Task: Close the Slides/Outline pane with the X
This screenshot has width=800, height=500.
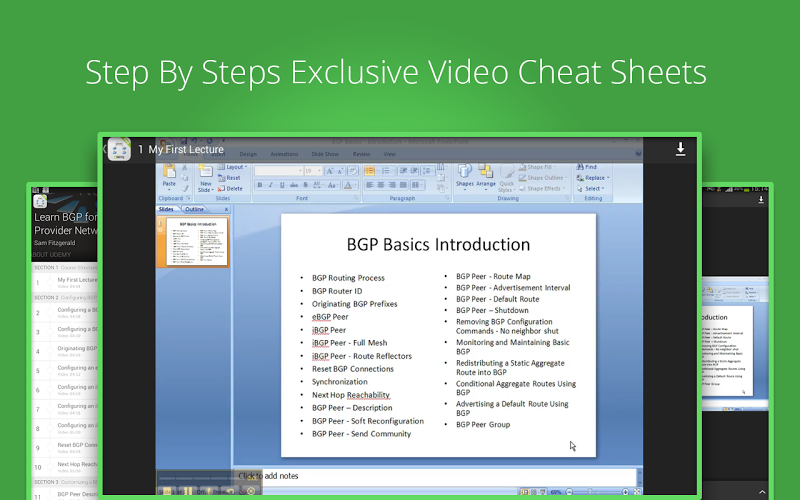Action: 226,209
